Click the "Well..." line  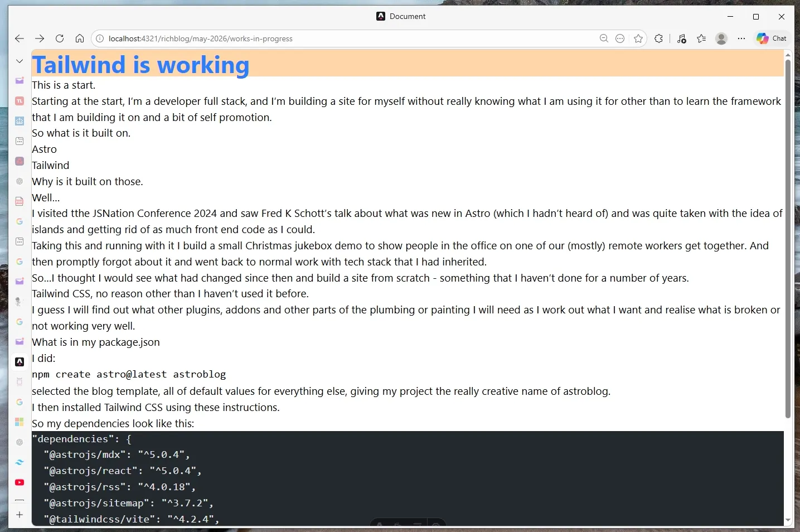(46, 197)
